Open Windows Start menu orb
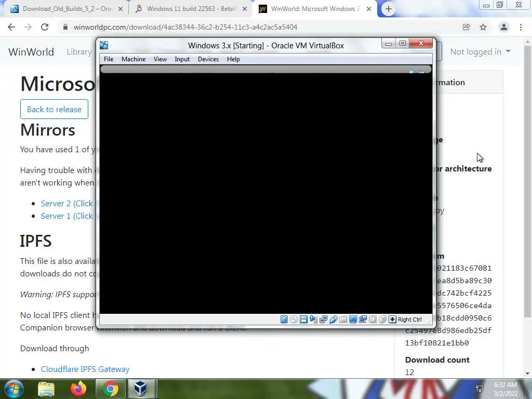532x399 pixels. pos(14,389)
